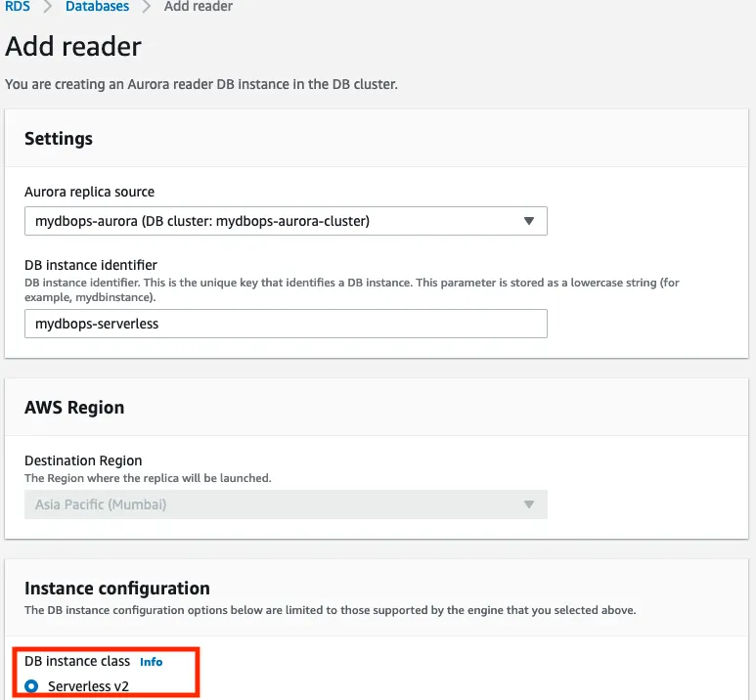Click the DB instance class label

[x=77, y=661]
